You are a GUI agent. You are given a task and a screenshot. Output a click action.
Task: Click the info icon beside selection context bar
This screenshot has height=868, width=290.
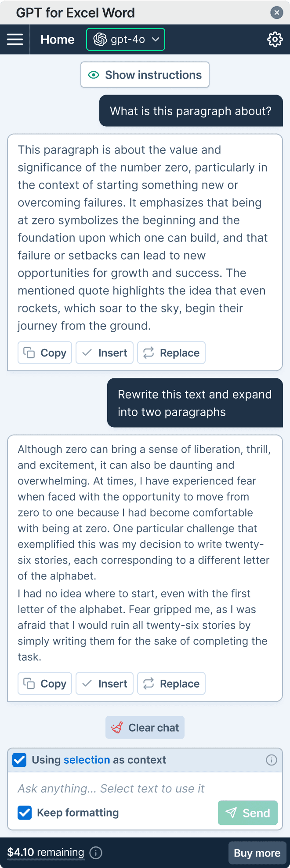(271, 760)
